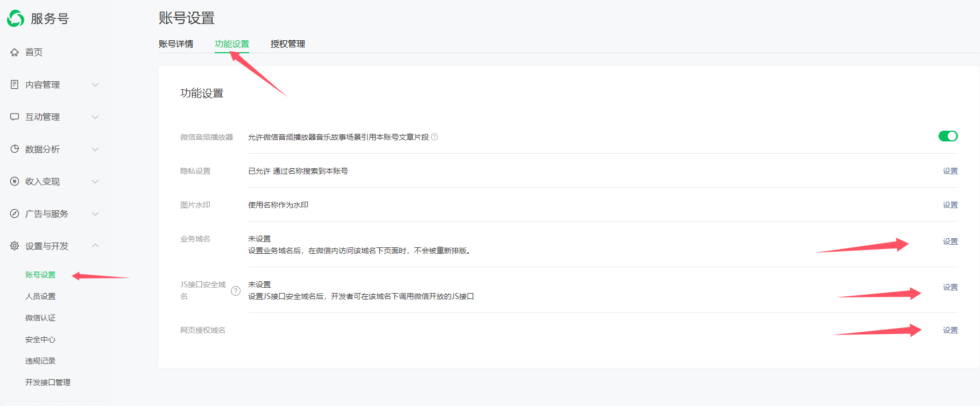Click the 数据分析 pie chart icon
Image resolution: width=980 pixels, height=406 pixels.
pos(15,149)
